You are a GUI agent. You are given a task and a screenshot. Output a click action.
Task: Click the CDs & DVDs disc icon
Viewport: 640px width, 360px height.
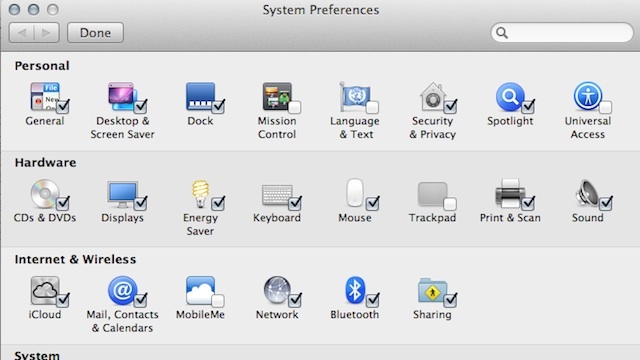pos(45,193)
